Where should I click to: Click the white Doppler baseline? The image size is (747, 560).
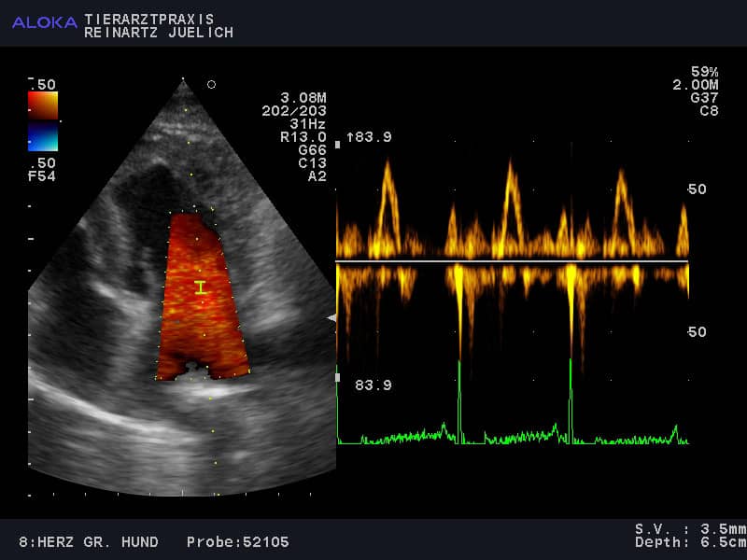[512, 261]
